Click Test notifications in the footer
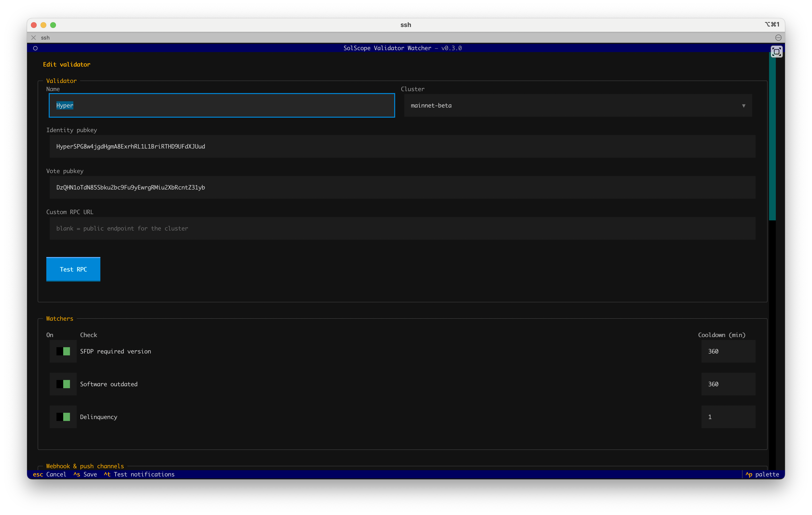Viewport: 812px width, 515px height. pyautogui.click(x=139, y=474)
